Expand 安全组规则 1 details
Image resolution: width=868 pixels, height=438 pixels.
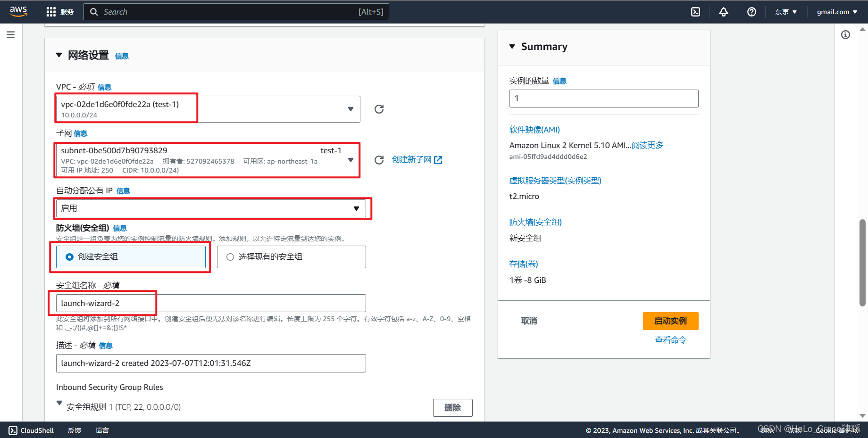tap(59, 403)
